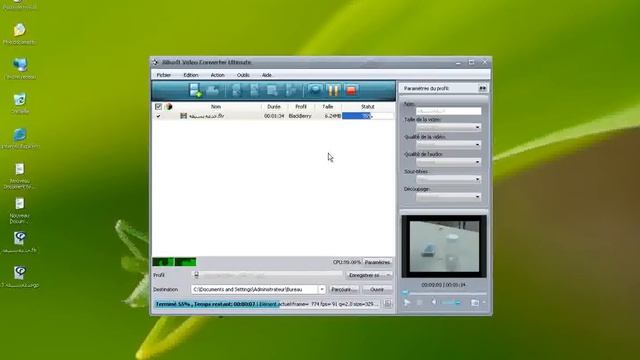Viewport: 640px width, 360px height.
Task: Toggle the checkbox of the flv file row
Action: 158,116
